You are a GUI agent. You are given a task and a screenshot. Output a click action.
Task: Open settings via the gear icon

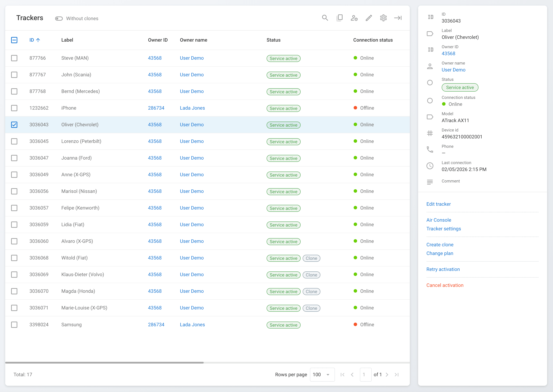click(x=383, y=18)
